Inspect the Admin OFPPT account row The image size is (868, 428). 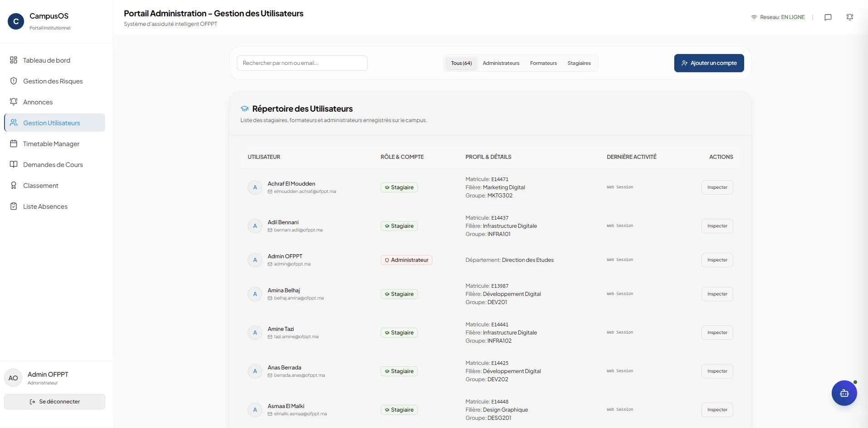[717, 260]
